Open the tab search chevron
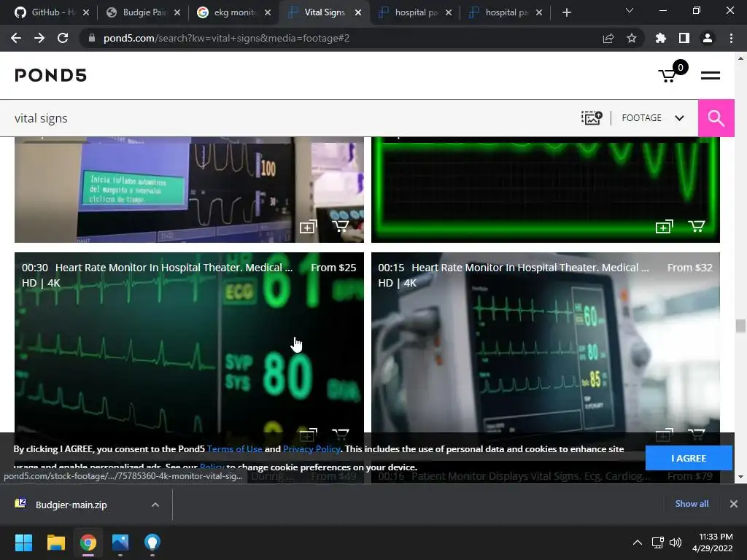Image resolution: width=747 pixels, height=560 pixels. click(630, 10)
